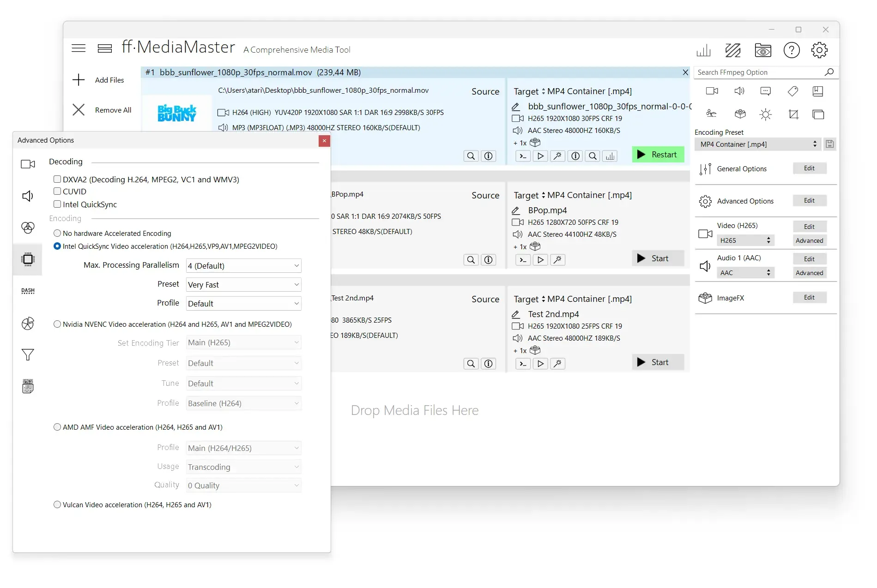Select the brightness sun icon in right panel
877x588 pixels.
pyautogui.click(x=765, y=114)
